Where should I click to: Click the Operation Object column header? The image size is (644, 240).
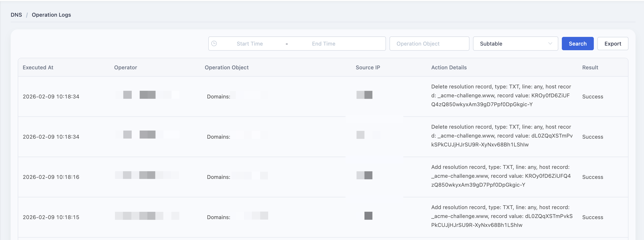point(227,68)
